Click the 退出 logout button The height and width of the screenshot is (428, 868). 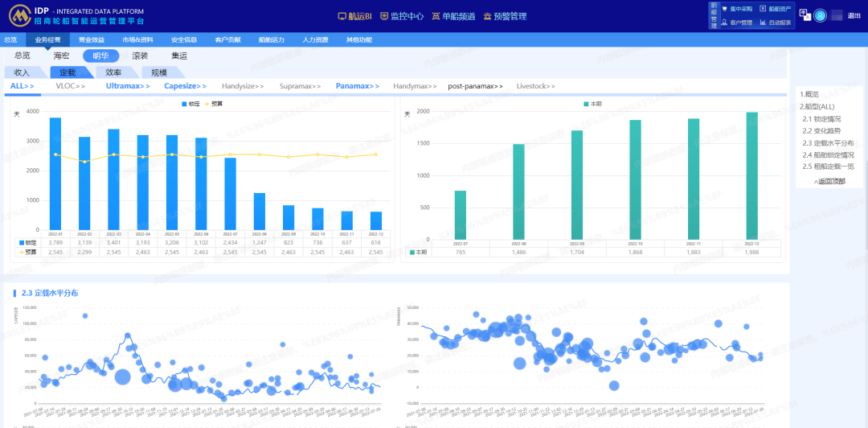point(854,16)
